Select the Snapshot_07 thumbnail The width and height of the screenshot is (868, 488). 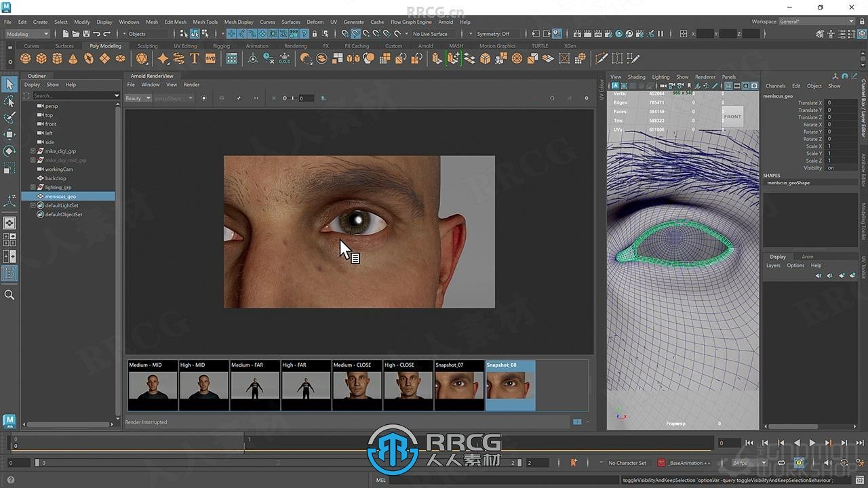pyautogui.click(x=459, y=385)
